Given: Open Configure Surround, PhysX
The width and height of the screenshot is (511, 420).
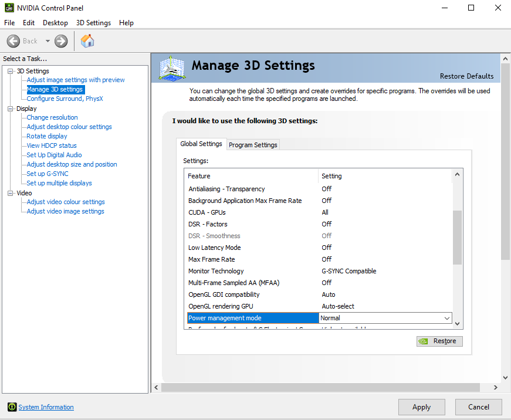Looking at the screenshot, I should [65, 99].
